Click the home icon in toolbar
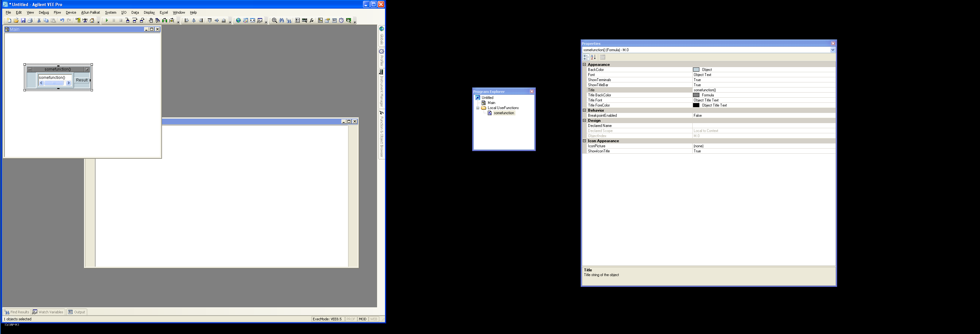Image resolution: width=980 pixels, height=334 pixels. pyautogui.click(x=92, y=21)
